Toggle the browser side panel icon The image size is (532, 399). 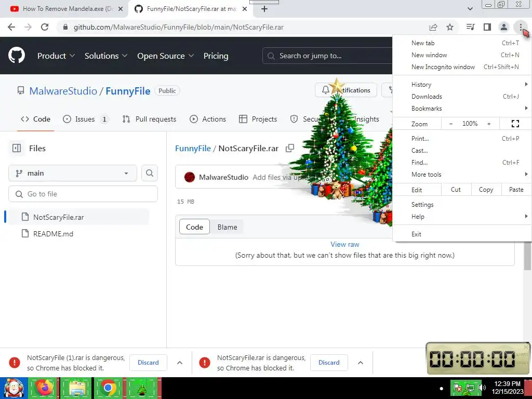487,27
